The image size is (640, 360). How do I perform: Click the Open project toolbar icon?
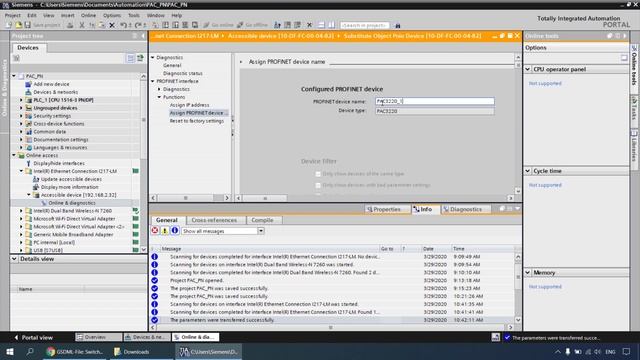[x=18, y=25]
